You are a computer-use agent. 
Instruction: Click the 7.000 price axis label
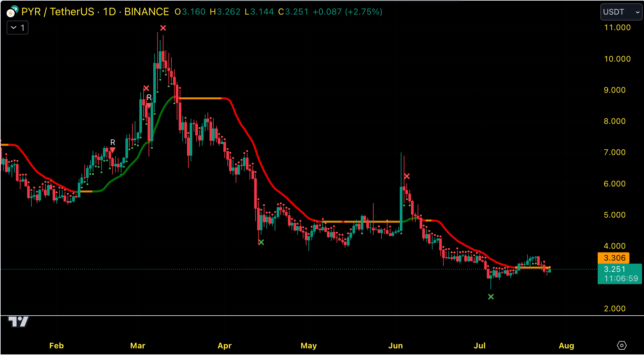tap(615, 152)
